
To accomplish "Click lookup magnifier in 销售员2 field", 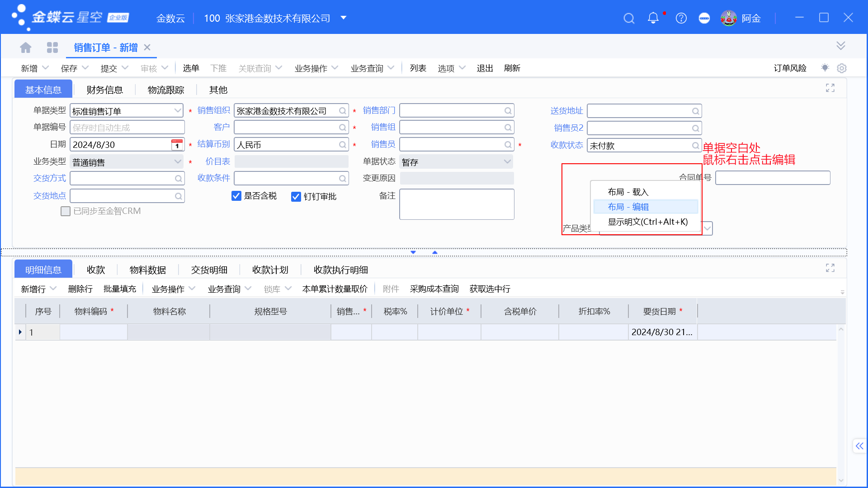I will (696, 128).
